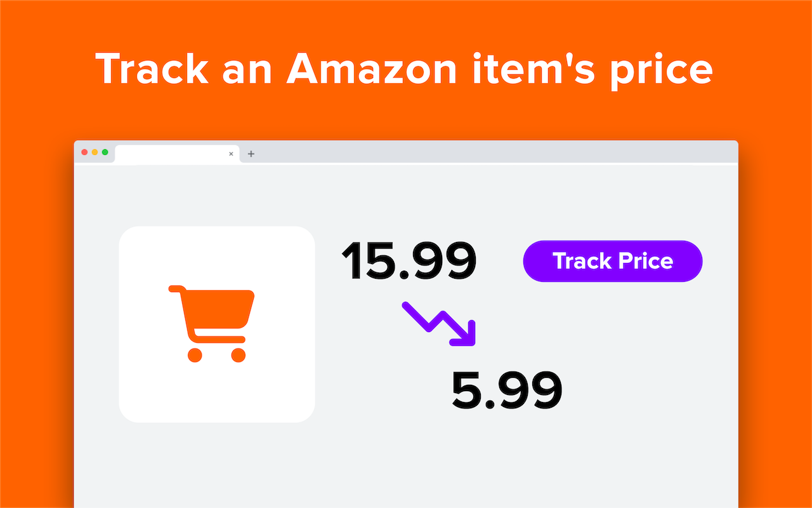Open a new browser tab
Viewport: 812px width, 508px height.
click(x=251, y=154)
